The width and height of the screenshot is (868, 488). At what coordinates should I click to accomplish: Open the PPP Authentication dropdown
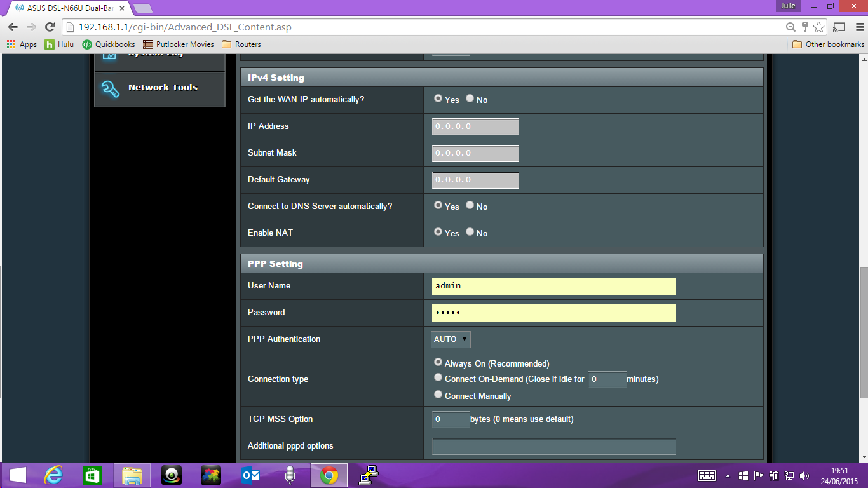coord(450,339)
